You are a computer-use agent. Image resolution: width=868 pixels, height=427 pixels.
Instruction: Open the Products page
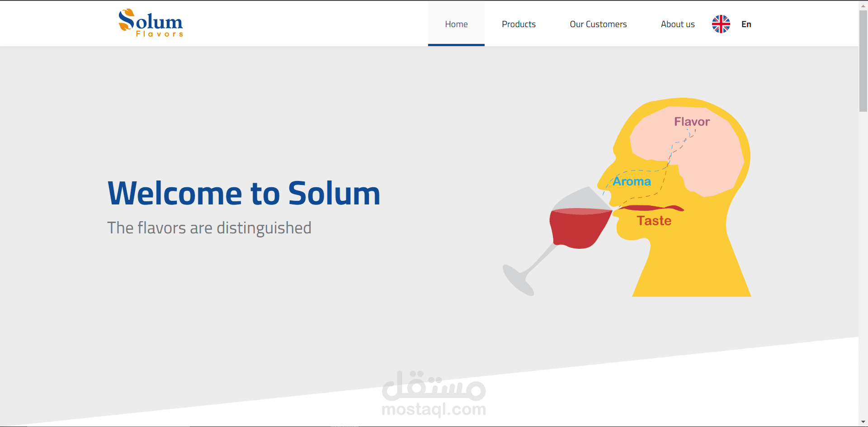[519, 24]
